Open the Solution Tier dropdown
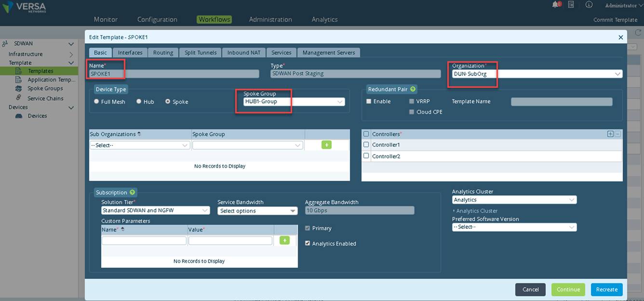This screenshot has width=644, height=301. 155,210
